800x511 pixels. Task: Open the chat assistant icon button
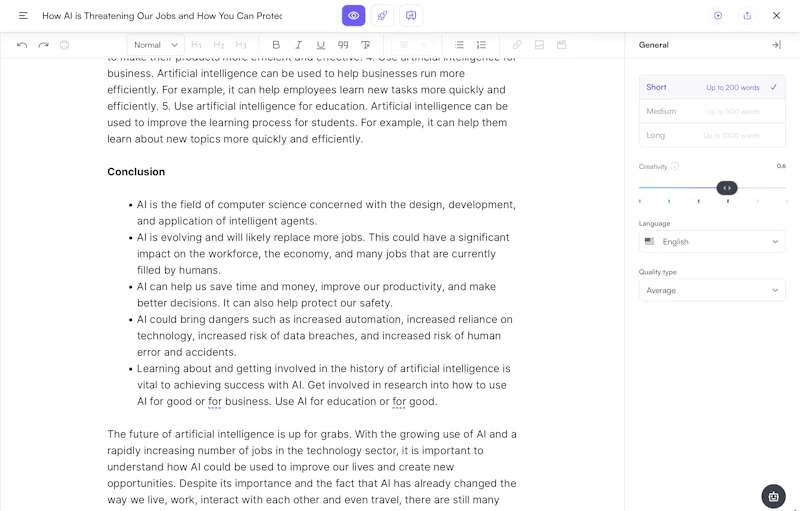(x=411, y=16)
